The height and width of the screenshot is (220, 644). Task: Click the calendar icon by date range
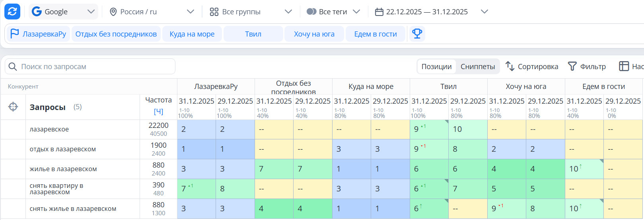click(379, 12)
